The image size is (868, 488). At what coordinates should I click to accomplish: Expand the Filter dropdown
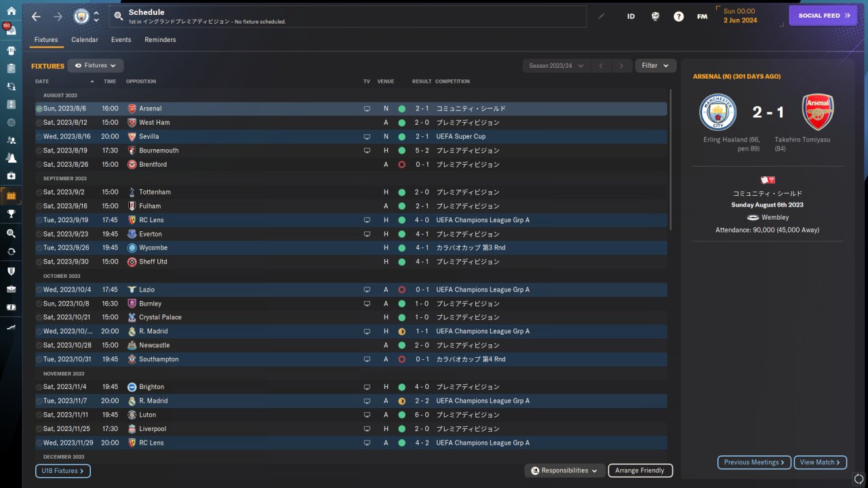coord(656,66)
